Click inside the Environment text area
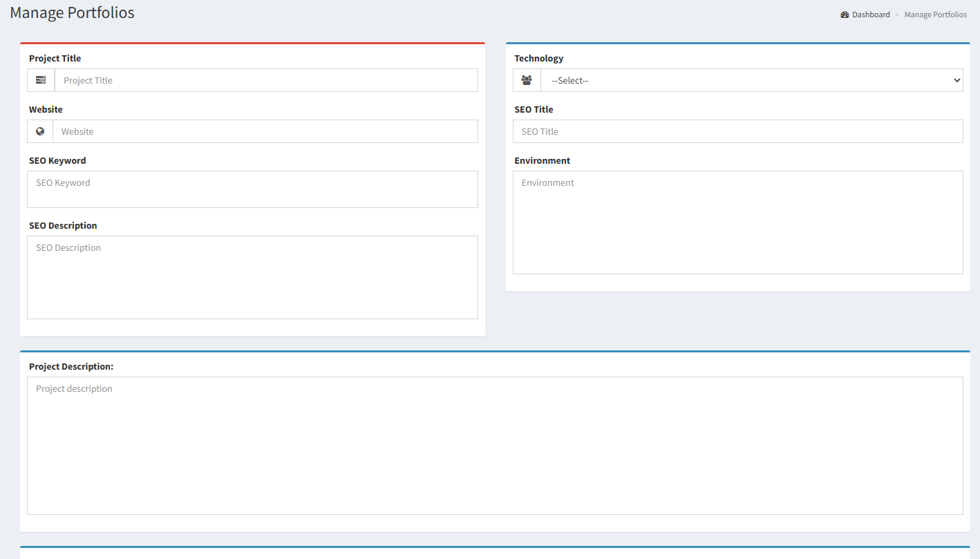980x559 pixels. pyautogui.click(x=737, y=222)
